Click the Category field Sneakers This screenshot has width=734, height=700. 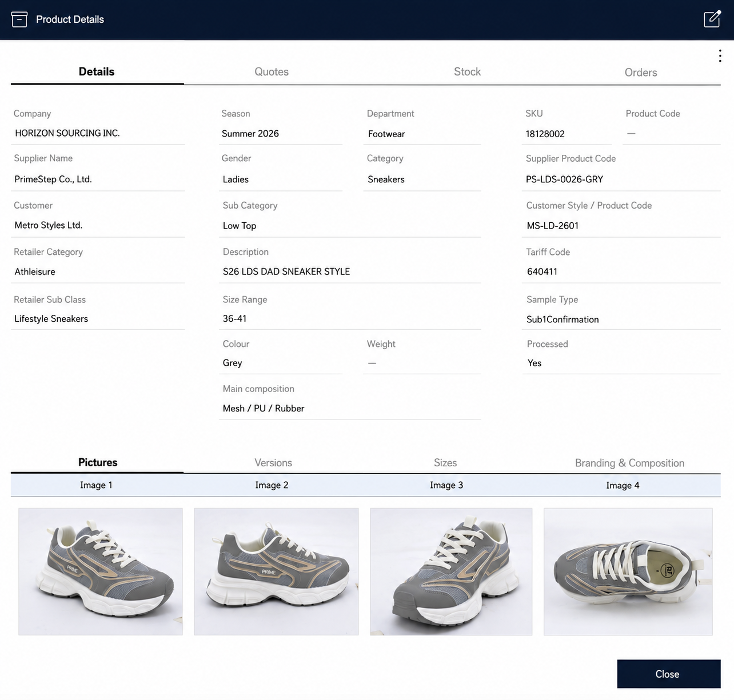[422, 179]
